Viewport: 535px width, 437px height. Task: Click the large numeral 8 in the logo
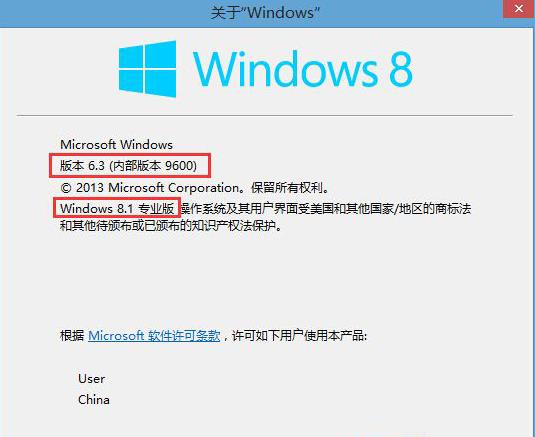pyautogui.click(x=401, y=69)
